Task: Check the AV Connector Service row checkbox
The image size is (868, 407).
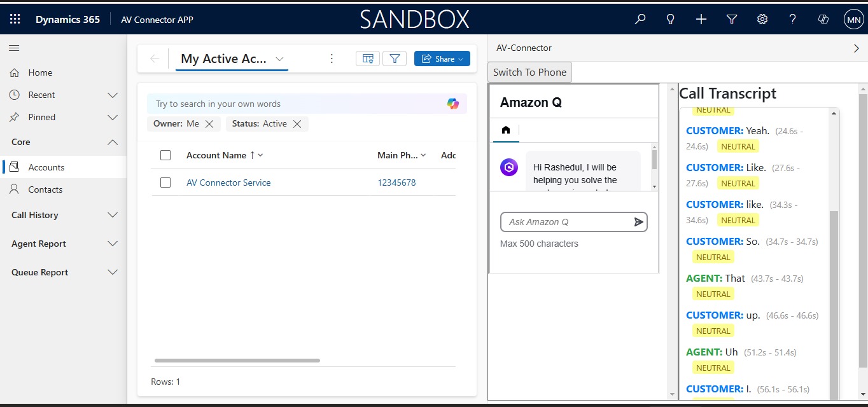Action: [x=165, y=183]
